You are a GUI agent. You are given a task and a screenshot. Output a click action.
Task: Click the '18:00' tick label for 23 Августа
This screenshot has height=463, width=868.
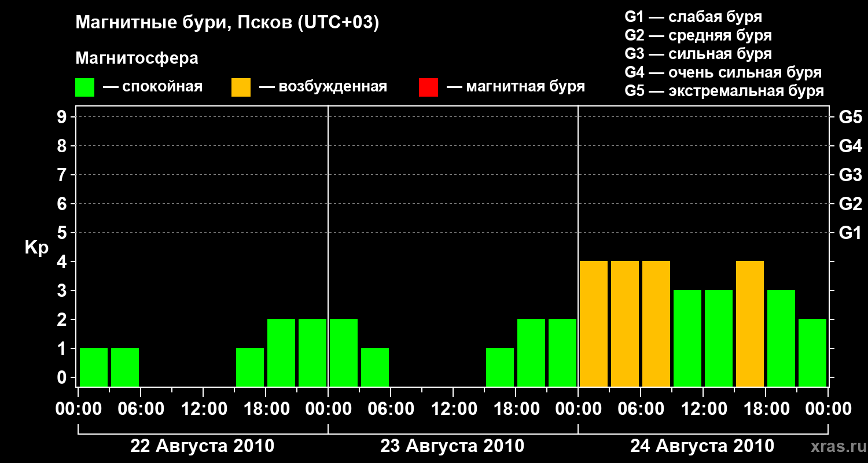tap(516, 409)
